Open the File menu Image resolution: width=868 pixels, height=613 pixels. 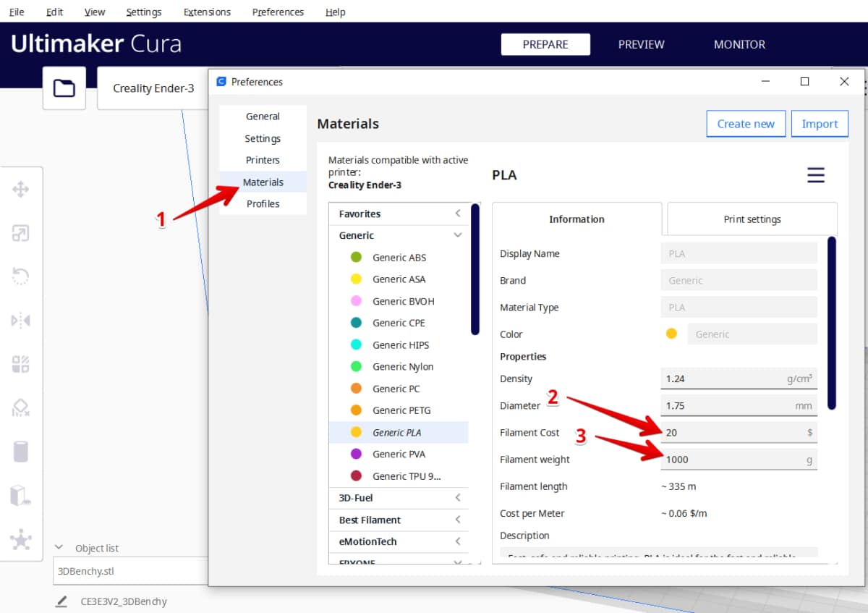(x=16, y=12)
